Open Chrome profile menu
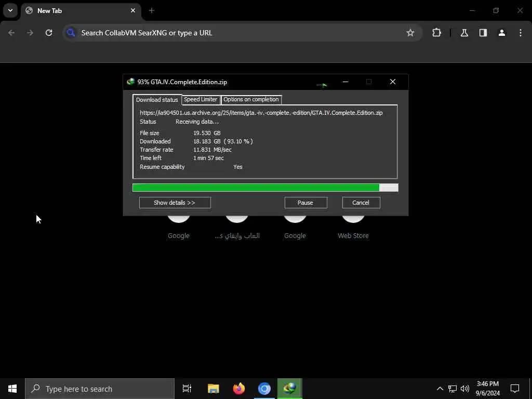The image size is (532, 399). click(502, 33)
